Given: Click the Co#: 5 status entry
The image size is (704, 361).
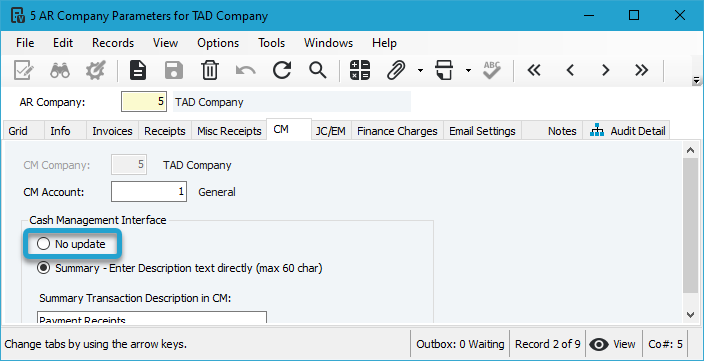Looking at the screenshot, I should coord(665,344).
